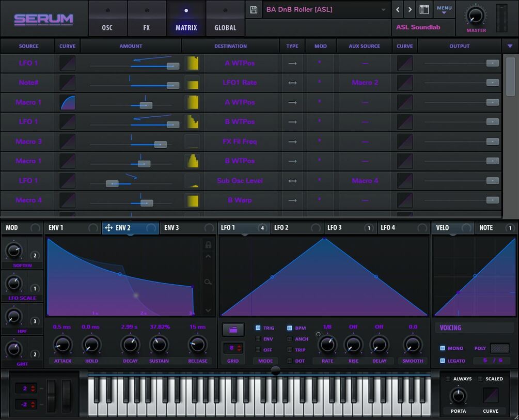Open aux source dropdown Macro 4
This screenshot has width=519, height=420.
[x=365, y=181]
